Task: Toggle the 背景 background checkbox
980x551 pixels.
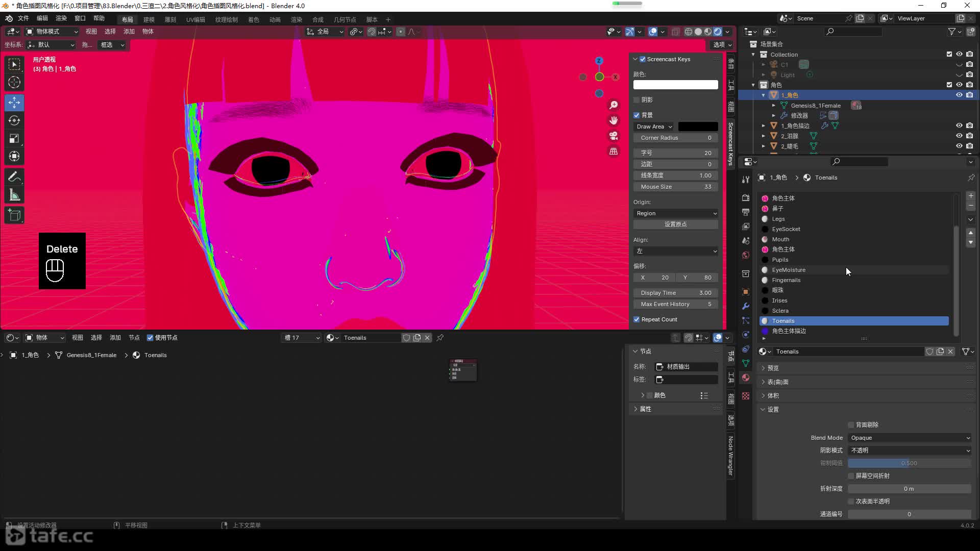Action: (636, 115)
